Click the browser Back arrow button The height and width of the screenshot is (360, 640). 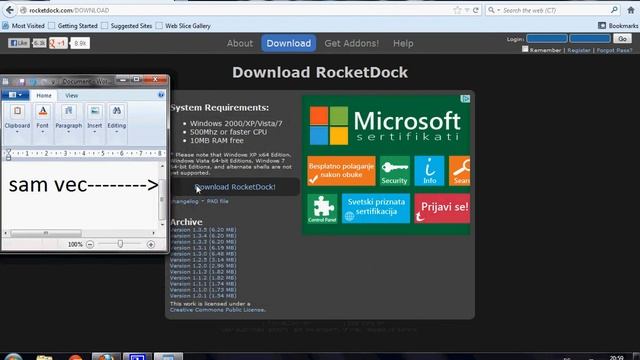[x=10, y=10]
